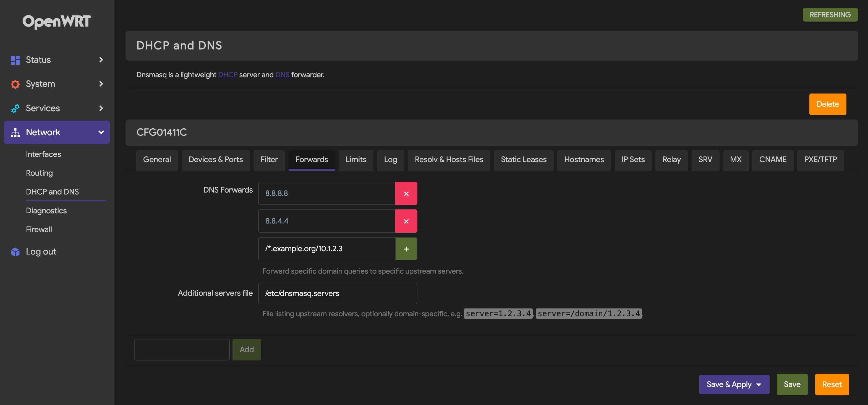
Task: Click the Services cogs icon
Action: pyautogui.click(x=15, y=108)
